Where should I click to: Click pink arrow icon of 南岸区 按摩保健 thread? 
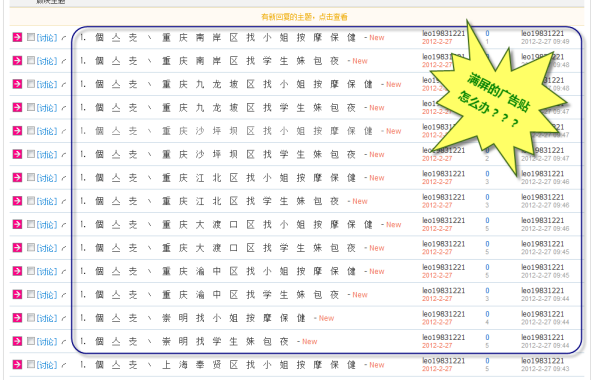(x=17, y=37)
